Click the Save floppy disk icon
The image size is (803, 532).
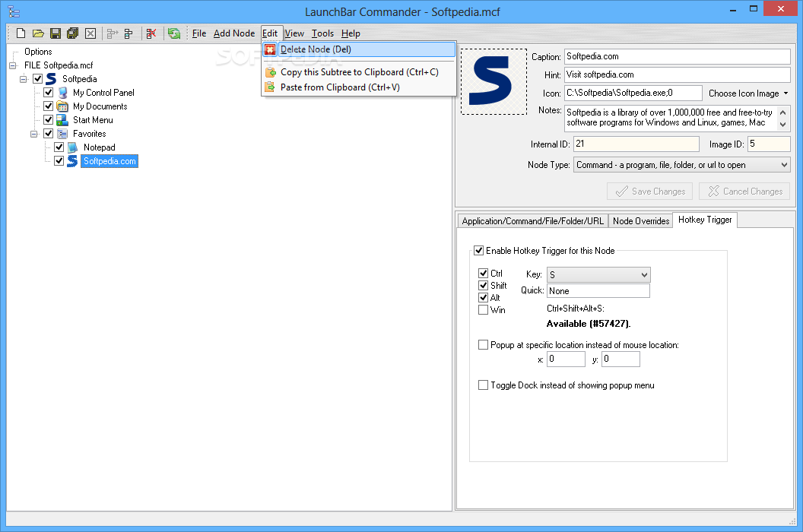[x=56, y=33]
